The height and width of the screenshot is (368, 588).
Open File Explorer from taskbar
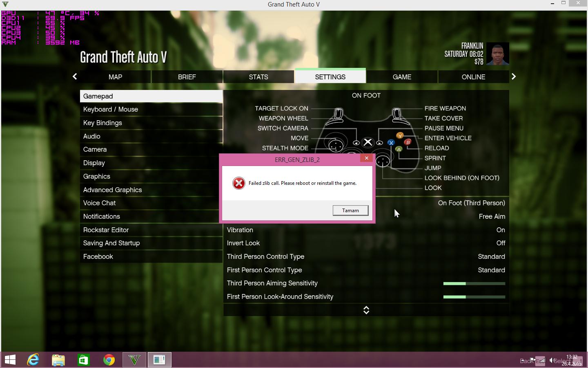point(58,360)
